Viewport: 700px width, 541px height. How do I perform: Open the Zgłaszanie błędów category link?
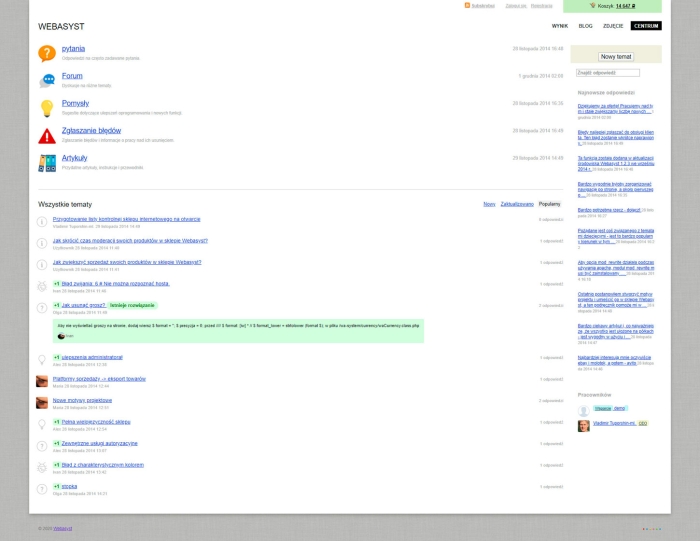tap(91, 130)
